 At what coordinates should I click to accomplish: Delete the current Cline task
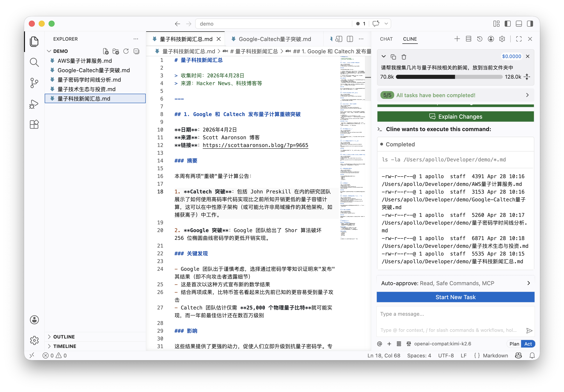pyautogui.click(x=404, y=57)
